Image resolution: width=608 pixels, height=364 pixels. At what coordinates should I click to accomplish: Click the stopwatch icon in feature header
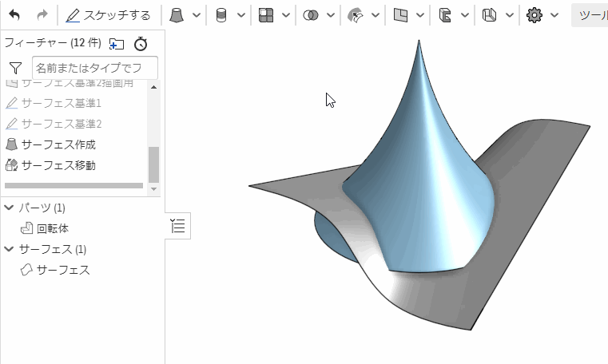(x=141, y=44)
